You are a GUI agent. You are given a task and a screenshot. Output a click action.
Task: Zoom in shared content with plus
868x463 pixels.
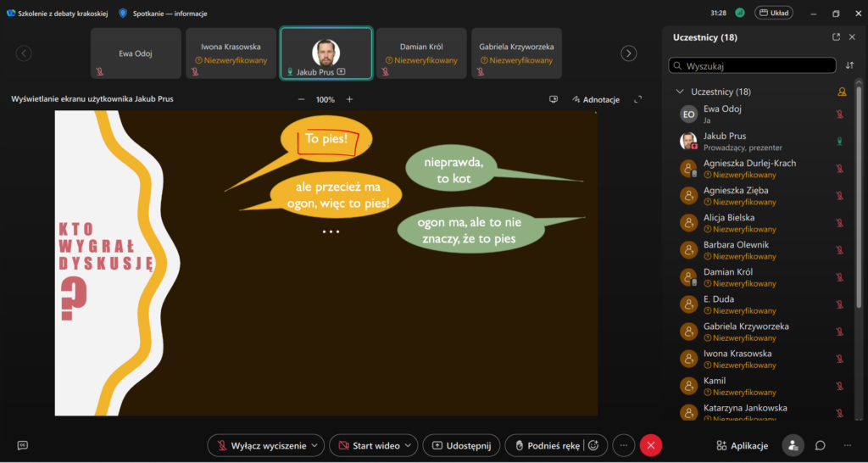(x=349, y=99)
